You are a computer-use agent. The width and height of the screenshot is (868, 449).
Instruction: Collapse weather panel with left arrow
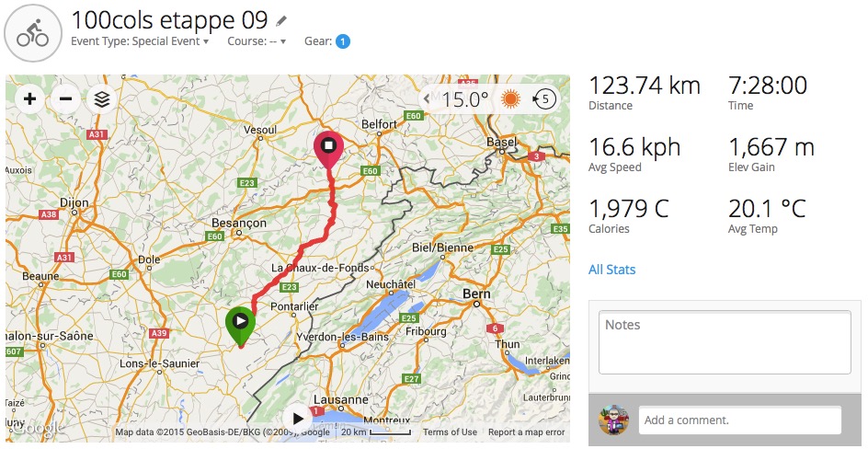click(x=427, y=99)
